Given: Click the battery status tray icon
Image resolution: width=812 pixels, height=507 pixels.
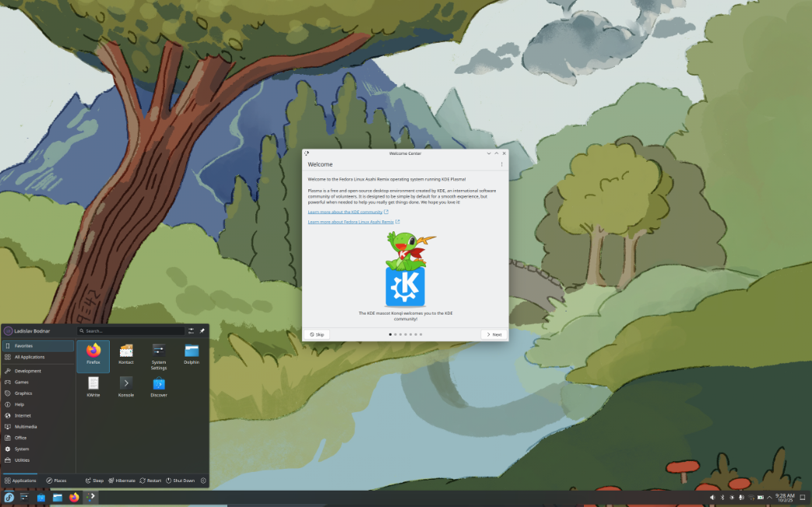Looking at the screenshot, I should click(760, 496).
